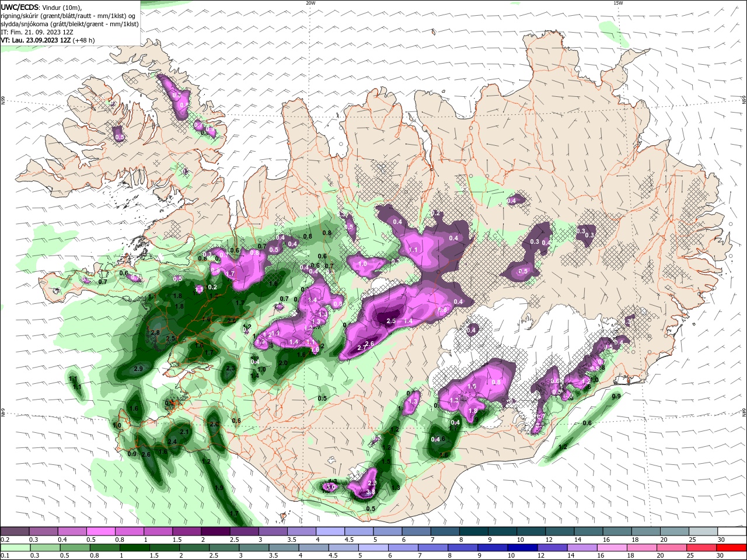Image resolution: width=747 pixels, height=560 pixels.
Task: Click the 'slydda/snjókoma (grátt/bleikt/grænt' legend line
Action: click(x=70, y=24)
